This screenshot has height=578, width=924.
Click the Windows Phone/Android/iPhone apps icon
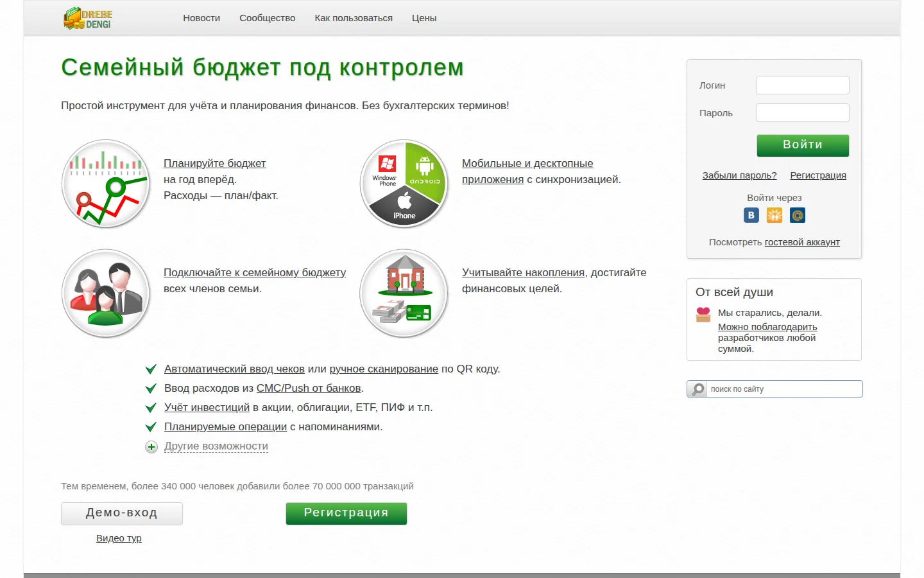coord(404,184)
